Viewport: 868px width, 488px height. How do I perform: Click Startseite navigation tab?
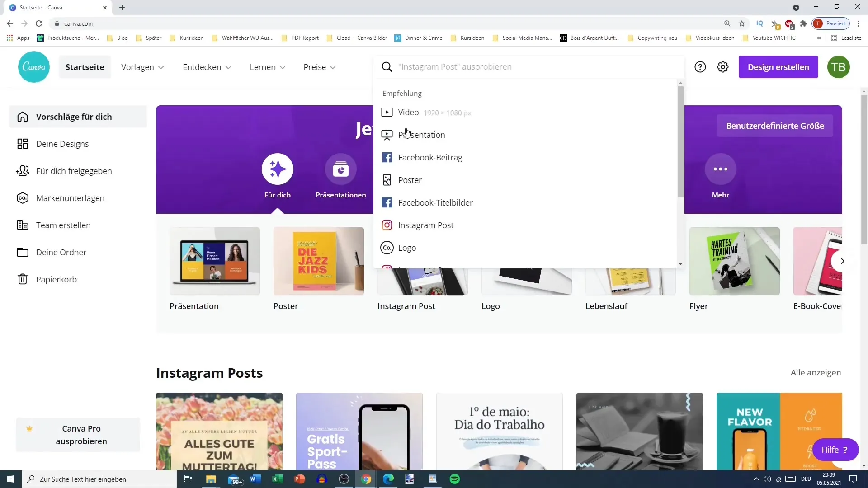85,67
